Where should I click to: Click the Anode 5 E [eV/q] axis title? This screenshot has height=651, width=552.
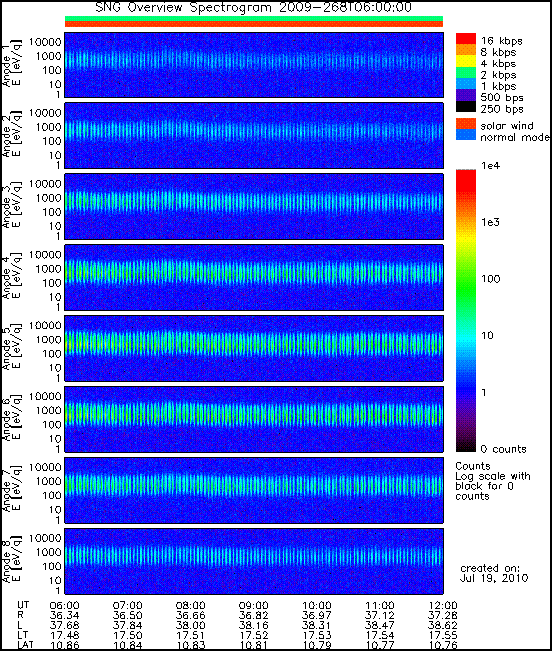tap(17, 346)
